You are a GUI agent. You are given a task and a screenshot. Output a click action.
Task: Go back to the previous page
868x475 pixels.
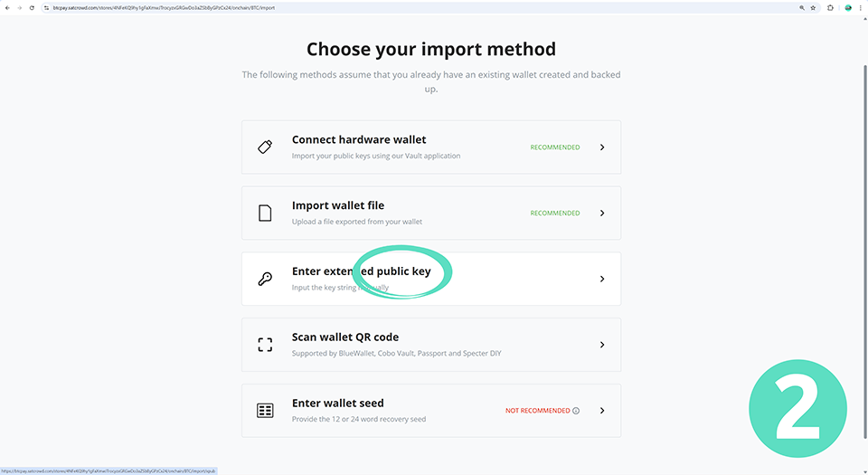[x=7, y=7]
